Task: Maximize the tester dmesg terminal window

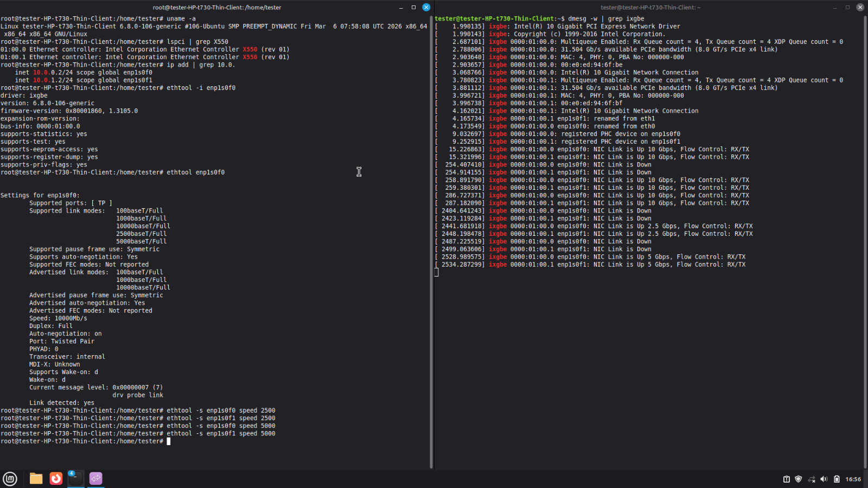Action: point(847,7)
